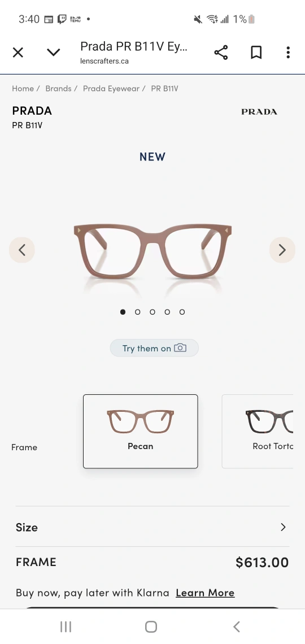The image size is (305, 644).
Task: Go to the previous product image with the left arrow
Action: click(x=22, y=250)
